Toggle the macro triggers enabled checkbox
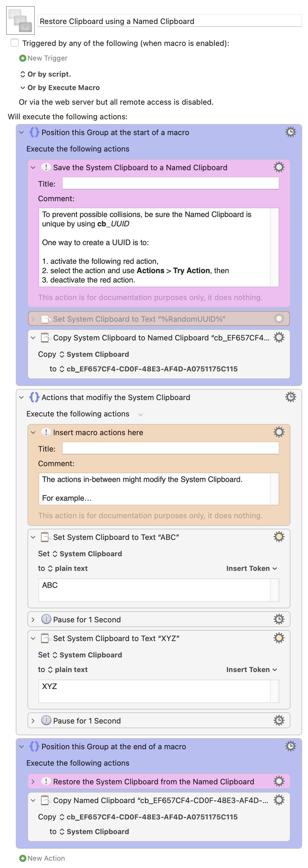Viewport: 308px width, 868px height. 15,43
